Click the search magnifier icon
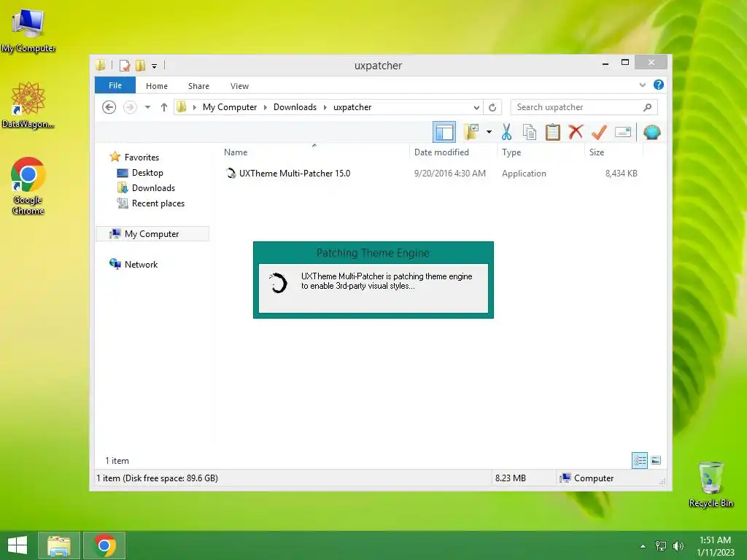This screenshot has height=560, width=747. click(x=648, y=107)
